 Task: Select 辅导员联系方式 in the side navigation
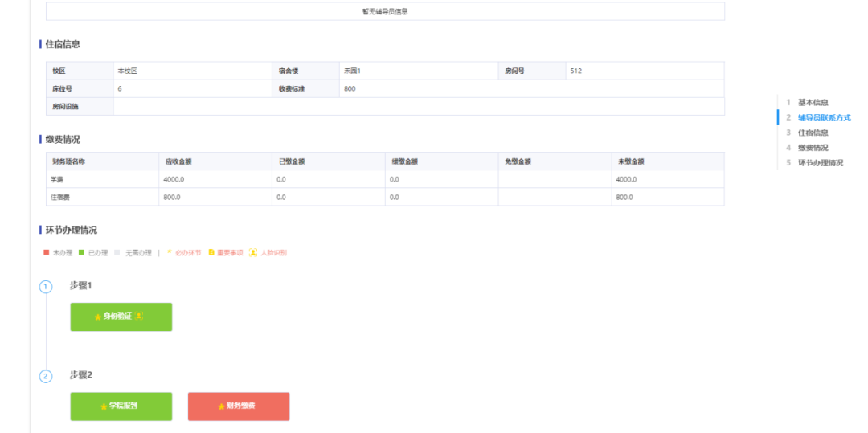click(x=824, y=117)
